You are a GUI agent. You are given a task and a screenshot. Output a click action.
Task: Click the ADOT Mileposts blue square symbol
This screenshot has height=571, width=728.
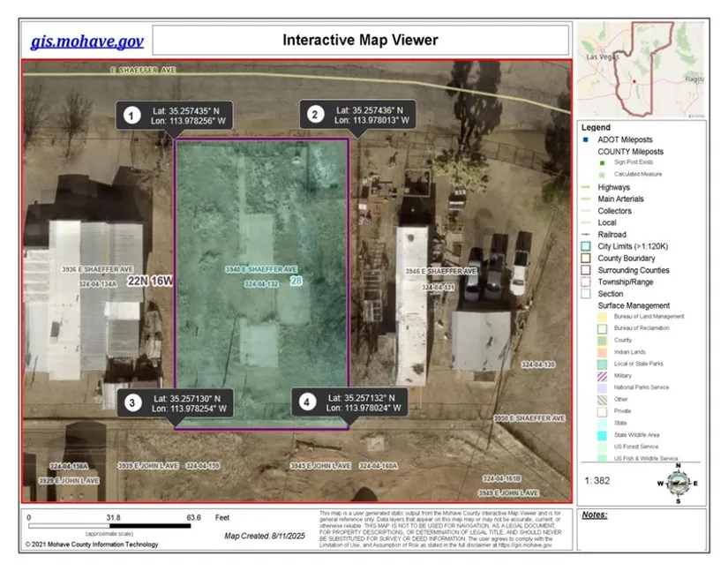pos(586,140)
